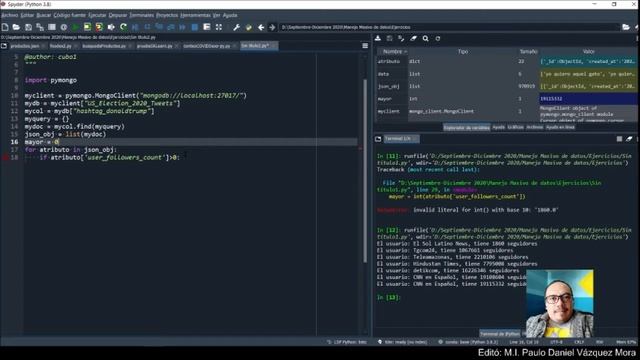This screenshot has height=360, width=640.
Task: Go forward with right arrow icon
Action: (x=272, y=27)
